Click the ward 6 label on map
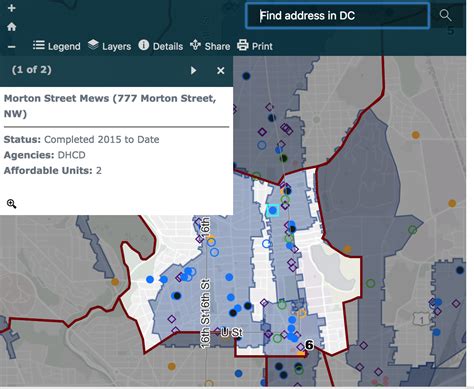 pyautogui.click(x=309, y=345)
